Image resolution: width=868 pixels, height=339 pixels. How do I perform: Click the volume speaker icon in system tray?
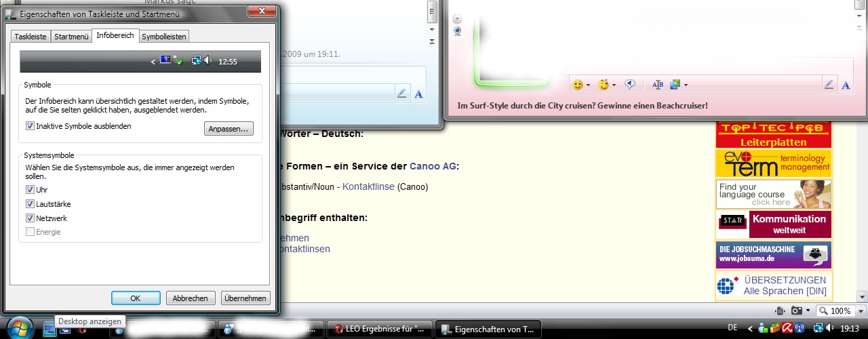click(829, 328)
